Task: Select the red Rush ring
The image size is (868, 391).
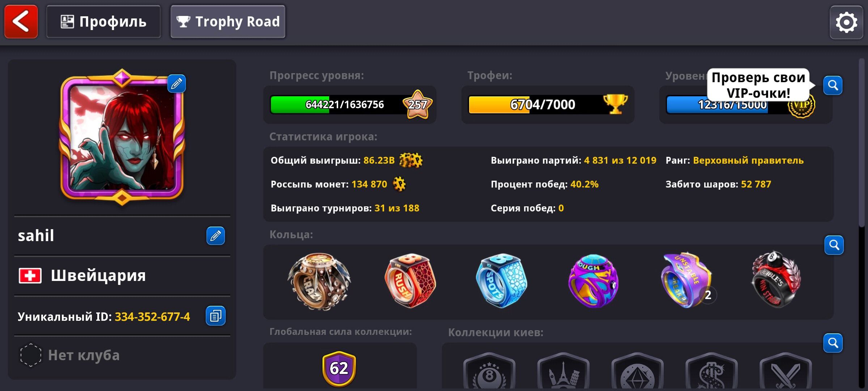Action: coord(410,281)
